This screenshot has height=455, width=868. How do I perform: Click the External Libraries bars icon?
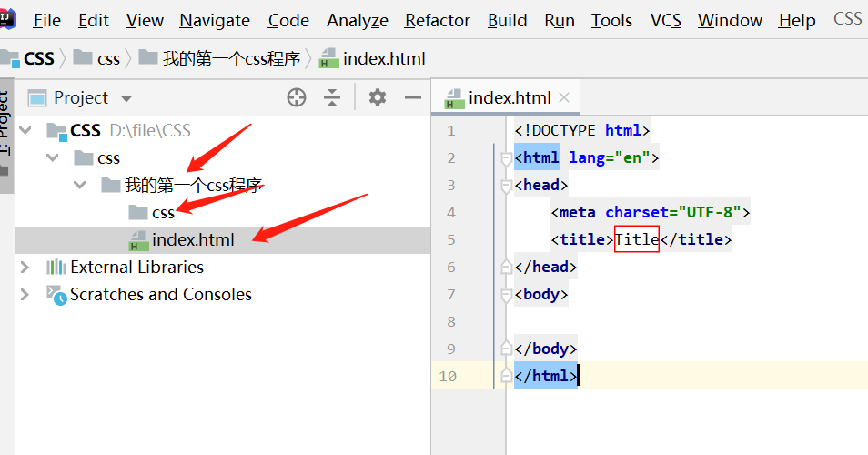tap(56, 268)
